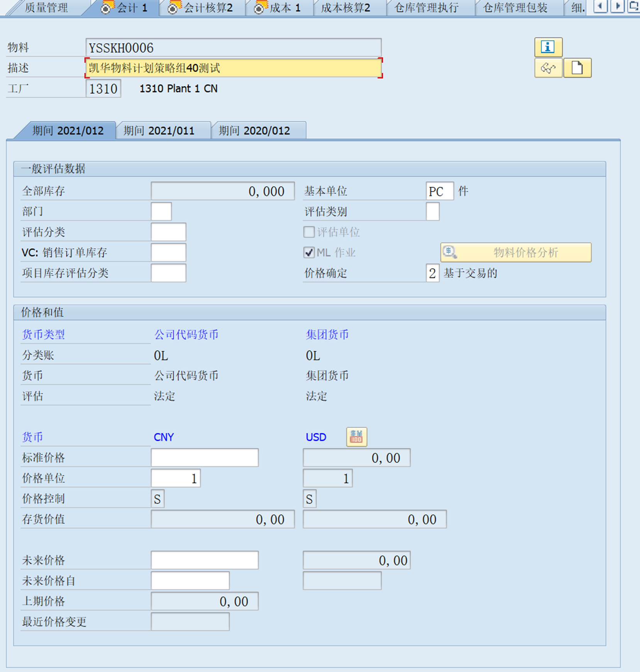This screenshot has height=672, width=640.
Task: Click the currency translation icon beside USD
Action: 356,437
